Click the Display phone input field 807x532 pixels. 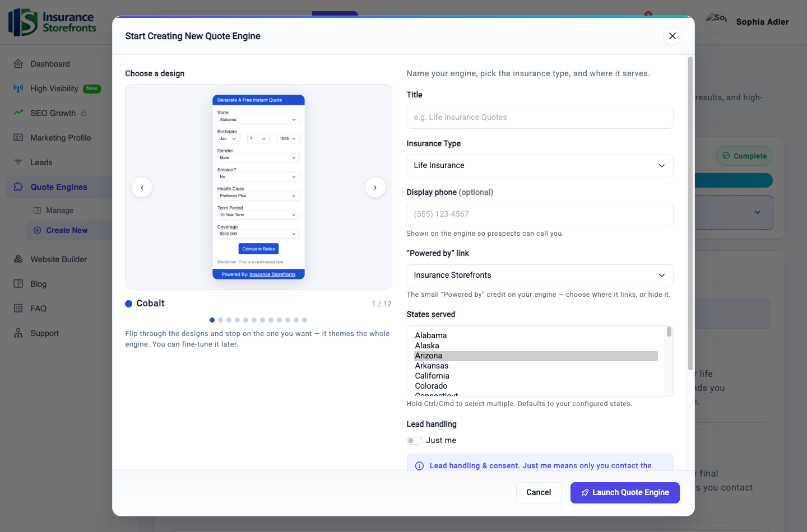pos(540,214)
